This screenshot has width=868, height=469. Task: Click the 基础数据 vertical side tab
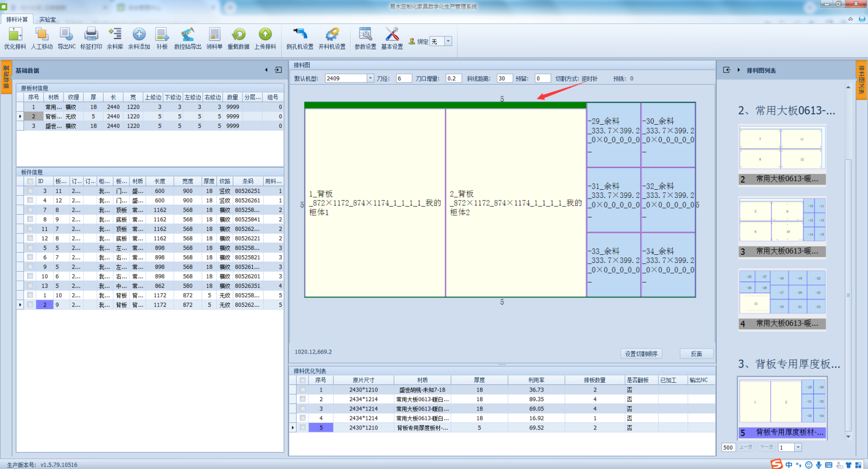6,77
